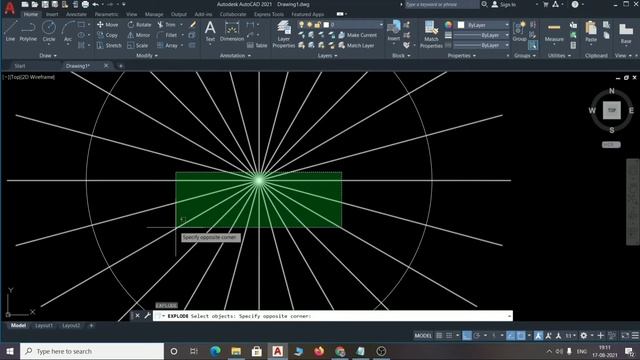Click the Mirror tool
This screenshot has width=640, height=360.
(x=138, y=35)
